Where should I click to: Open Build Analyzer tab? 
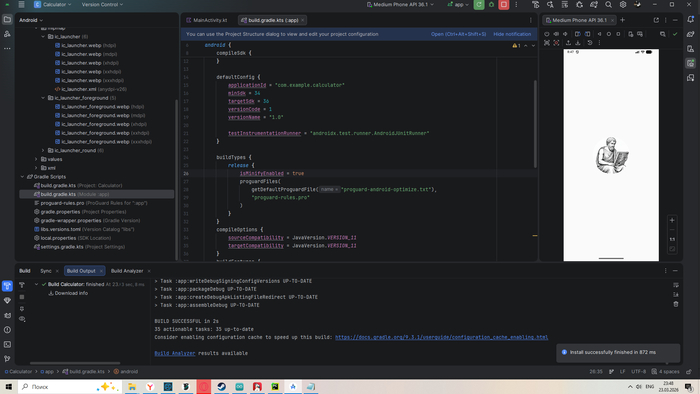tap(127, 271)
